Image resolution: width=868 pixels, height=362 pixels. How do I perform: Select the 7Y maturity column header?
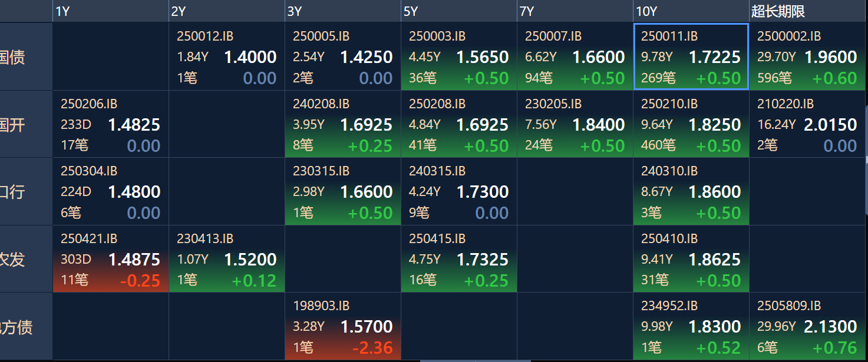[x=575, y=11]
